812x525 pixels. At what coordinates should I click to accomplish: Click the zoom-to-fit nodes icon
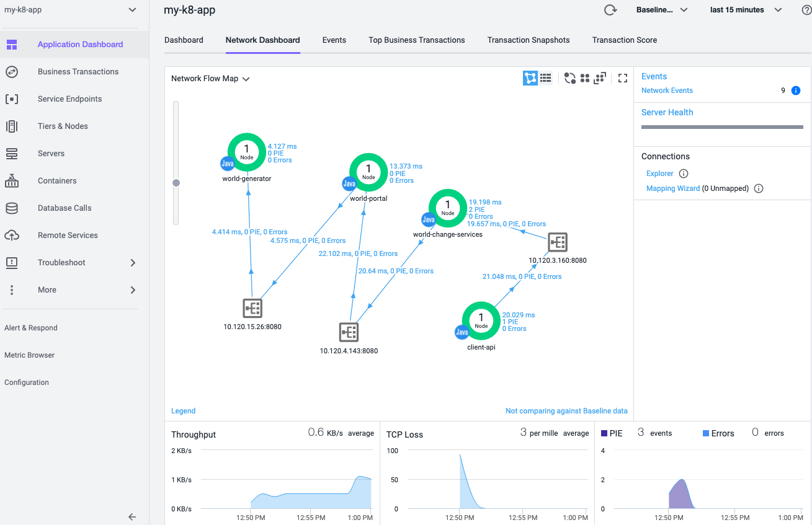coord(599,78)
